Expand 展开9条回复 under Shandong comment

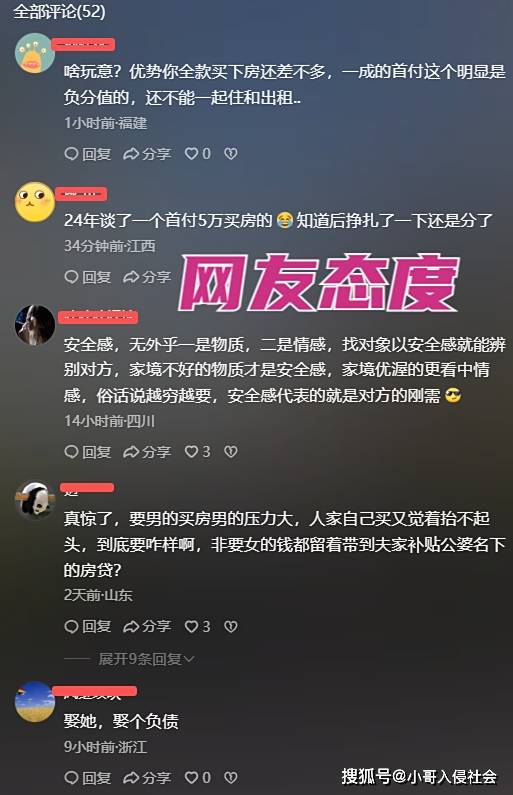[146, 659]
